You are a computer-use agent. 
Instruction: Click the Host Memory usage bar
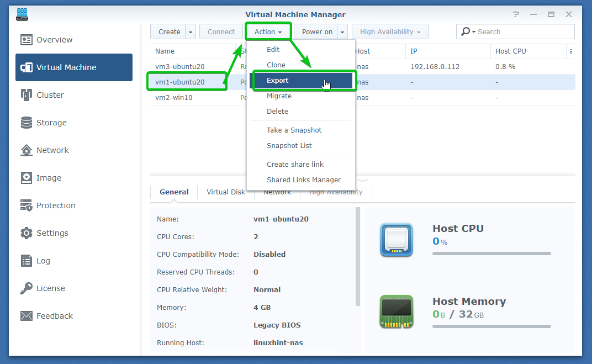click(491, 326)
